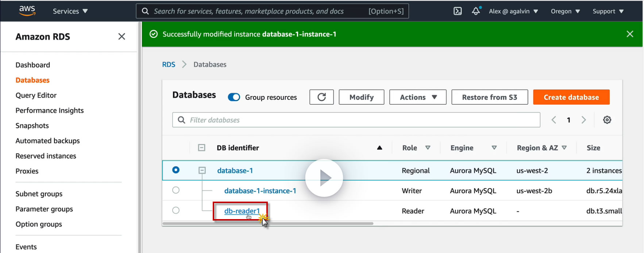Viewport: 644px width, 253px height.
Task: Click the 'db.t3.small' size cell
Action: pyautogui.click(x=604, y=211)
